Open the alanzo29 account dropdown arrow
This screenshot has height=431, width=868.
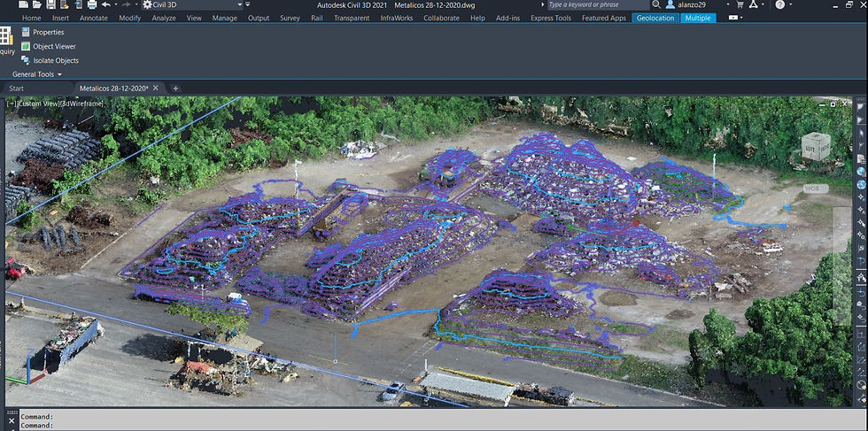tap(727, 4)
